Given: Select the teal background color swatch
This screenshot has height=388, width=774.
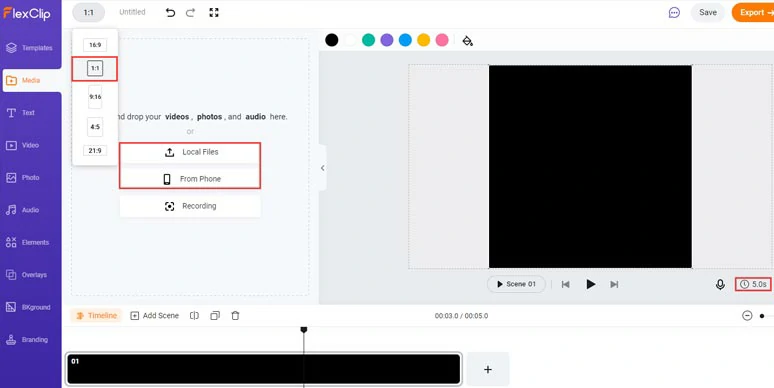Looking at the screenshot, I should [x=368, y=40].
